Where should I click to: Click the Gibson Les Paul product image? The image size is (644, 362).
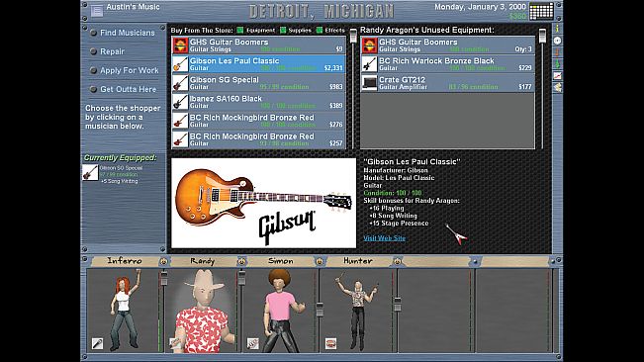pos(264,203)
